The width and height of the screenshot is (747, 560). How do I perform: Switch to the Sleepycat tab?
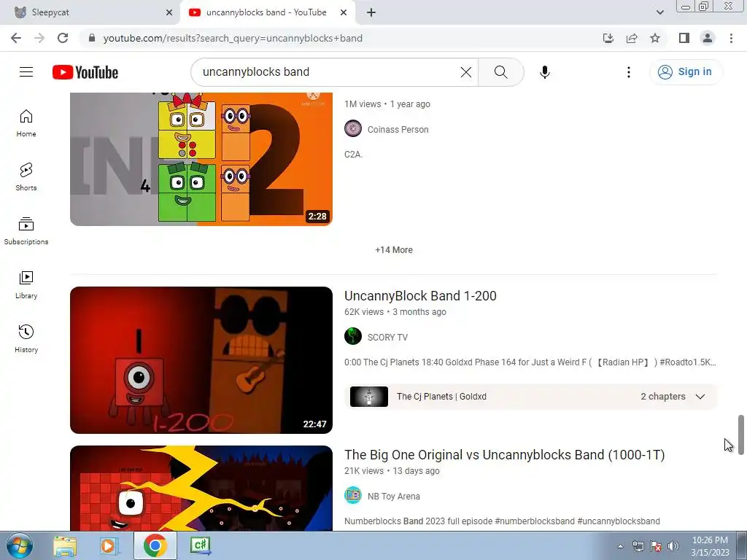pos(90,13)
